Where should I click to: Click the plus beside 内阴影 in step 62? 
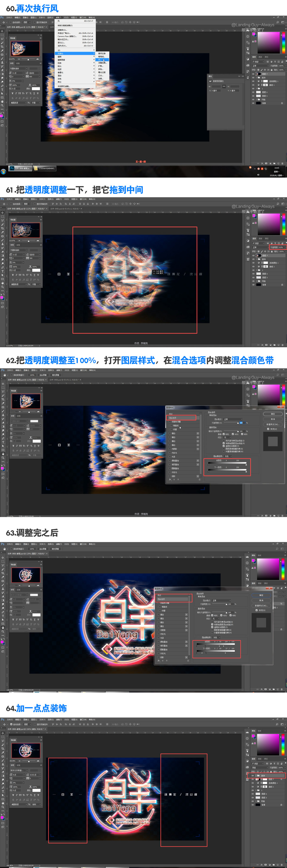pos(198,449)
